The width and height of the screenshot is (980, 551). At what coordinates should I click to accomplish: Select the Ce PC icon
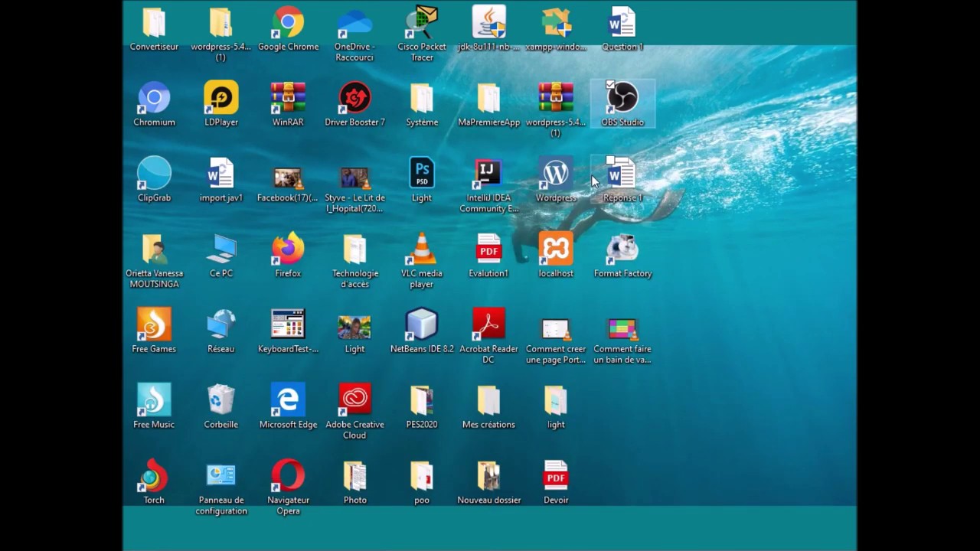[221, 249]
